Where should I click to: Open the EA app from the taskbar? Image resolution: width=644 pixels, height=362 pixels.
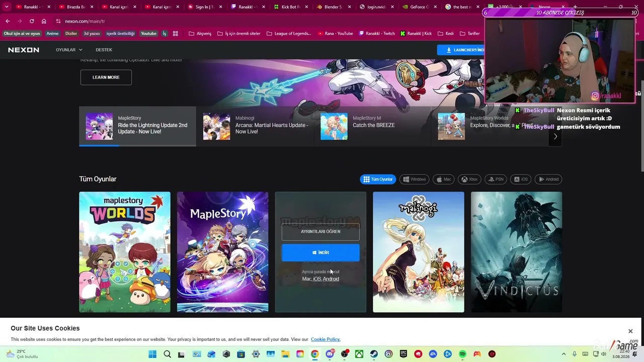point(433,354)
